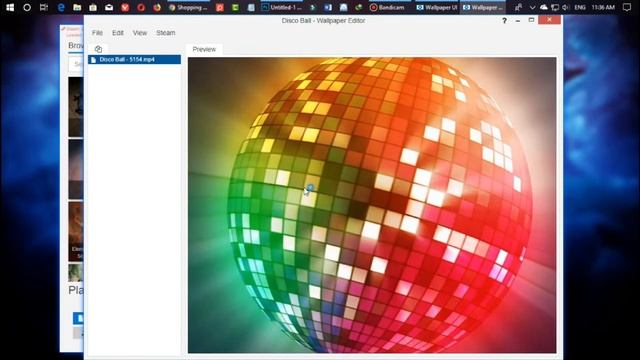Open Task View on the taskbar
This screenshot has height=360, width=640.
click(x=44, y=7)
